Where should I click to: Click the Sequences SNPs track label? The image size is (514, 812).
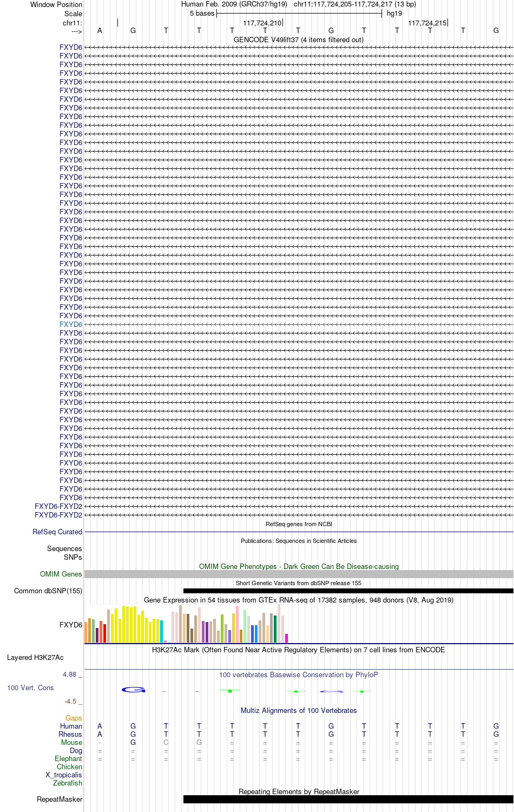coord(64,553)
